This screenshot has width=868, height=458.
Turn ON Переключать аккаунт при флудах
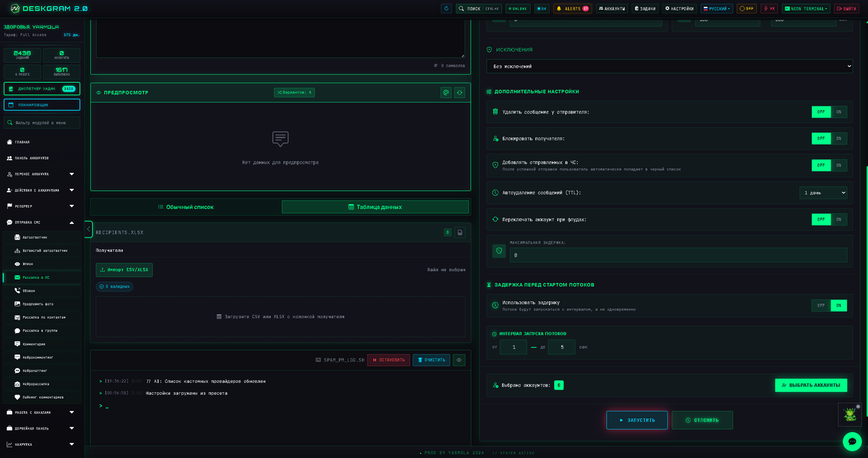click(x=839, y=219)
